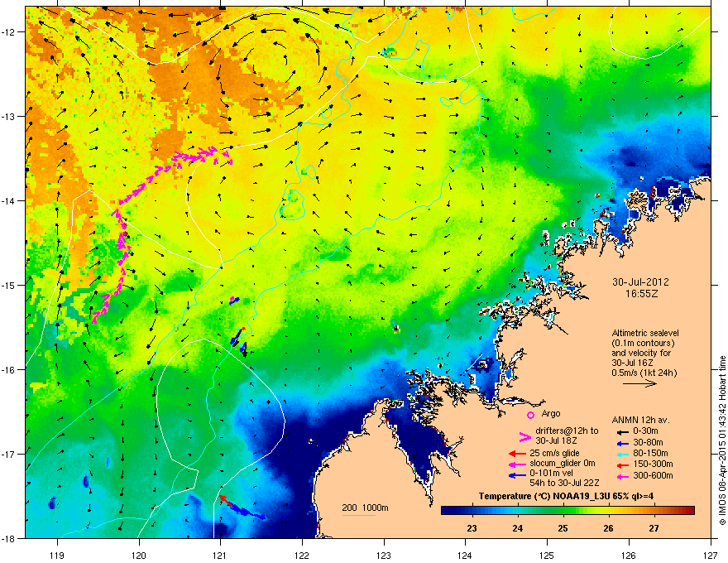Click latitude axis label "-12"

click(9, 32)
